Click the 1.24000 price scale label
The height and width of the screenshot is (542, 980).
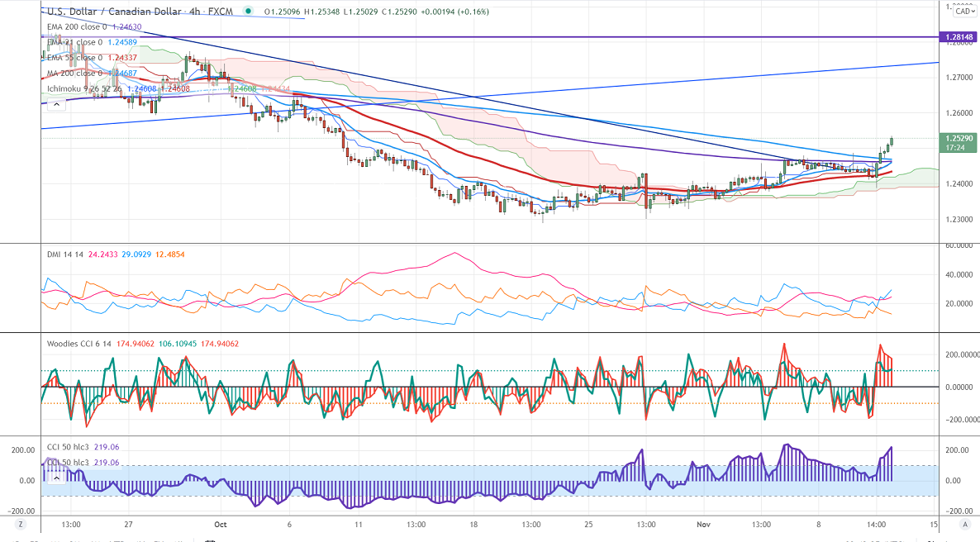coord(959,183)
